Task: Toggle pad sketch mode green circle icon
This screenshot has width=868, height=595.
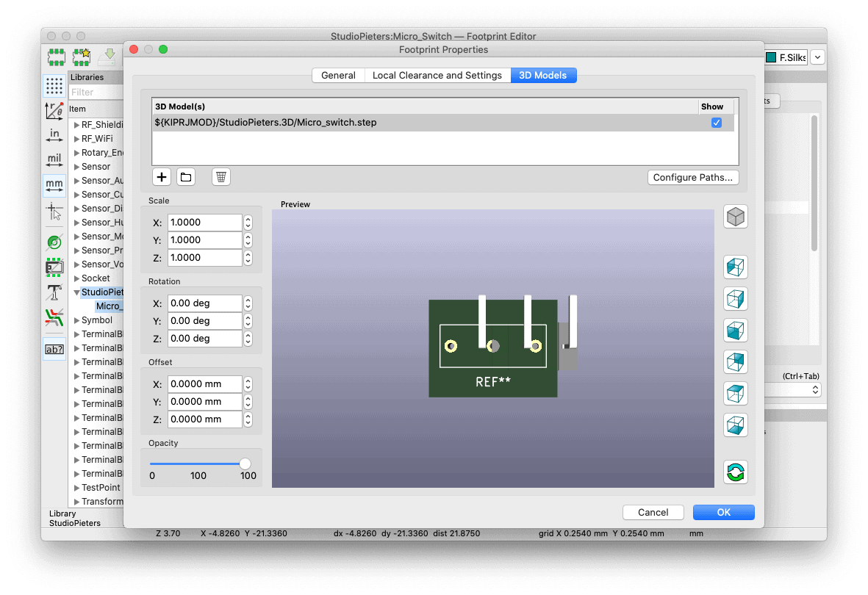Action: [x=54, y=242]
